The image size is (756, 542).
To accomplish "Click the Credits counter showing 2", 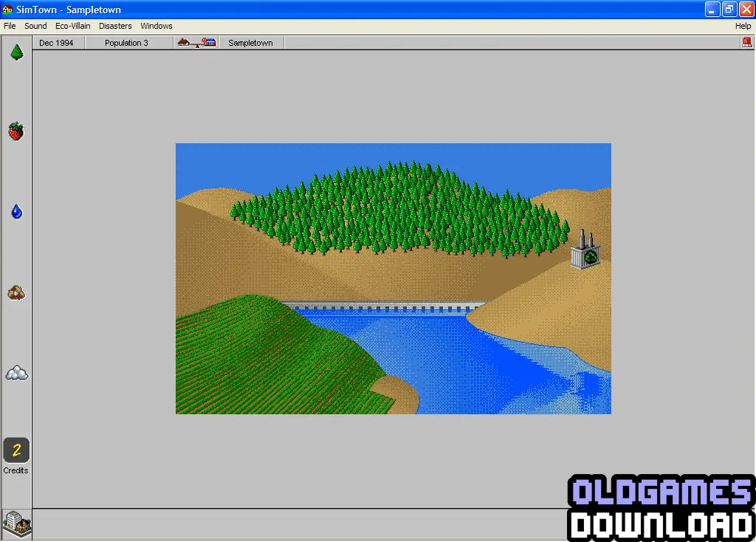I will point(16,450).
